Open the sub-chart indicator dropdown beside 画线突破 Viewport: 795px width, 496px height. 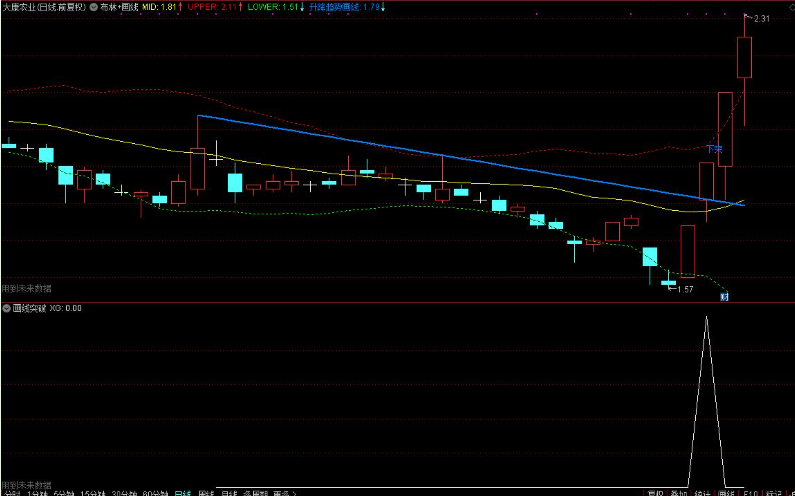pos(7,308)
